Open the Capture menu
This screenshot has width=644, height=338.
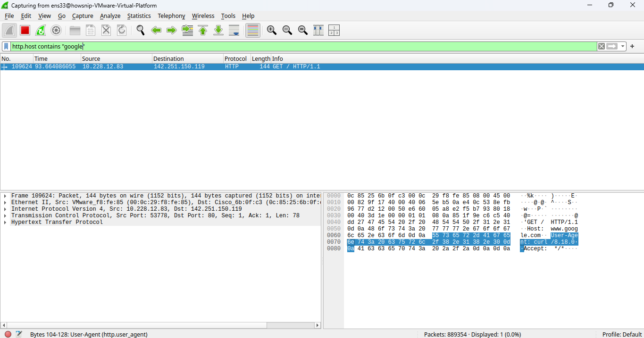click(x=83, y=16)
